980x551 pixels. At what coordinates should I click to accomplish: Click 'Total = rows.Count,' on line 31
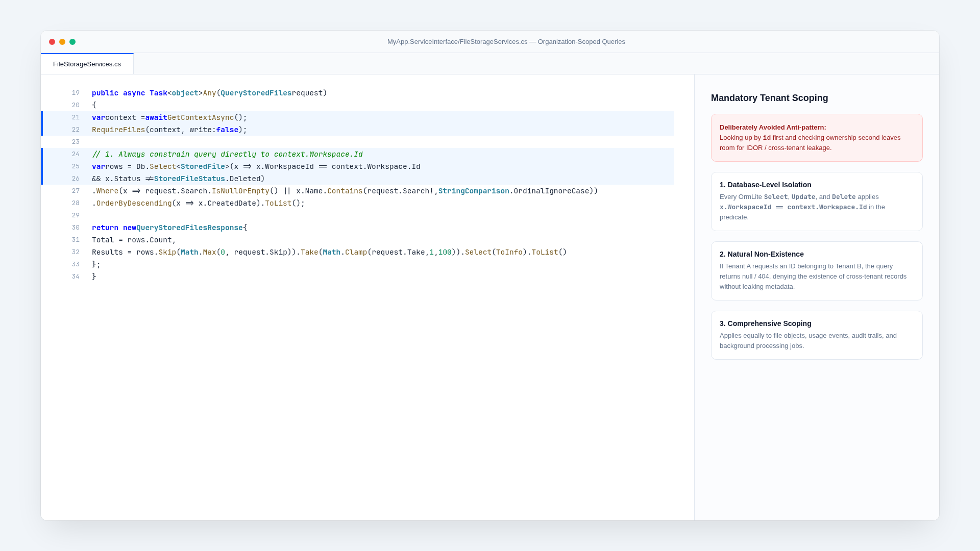(x=134, y=240)
